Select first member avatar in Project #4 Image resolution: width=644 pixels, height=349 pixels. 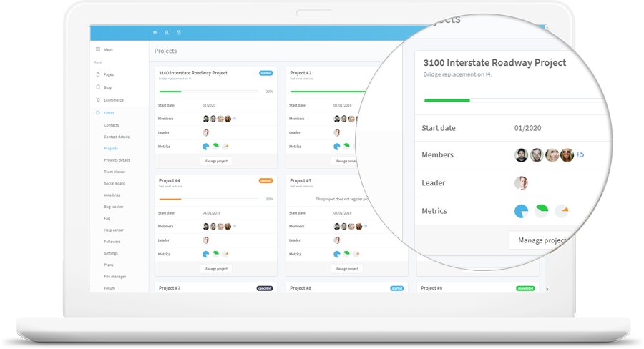click(206, 226)
